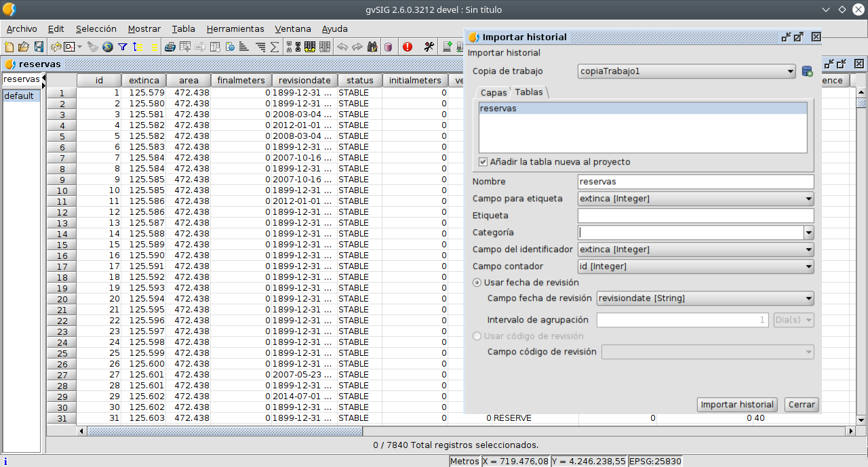Click the Metros units in status bar
868x467 pixels.
pos(465,461)
